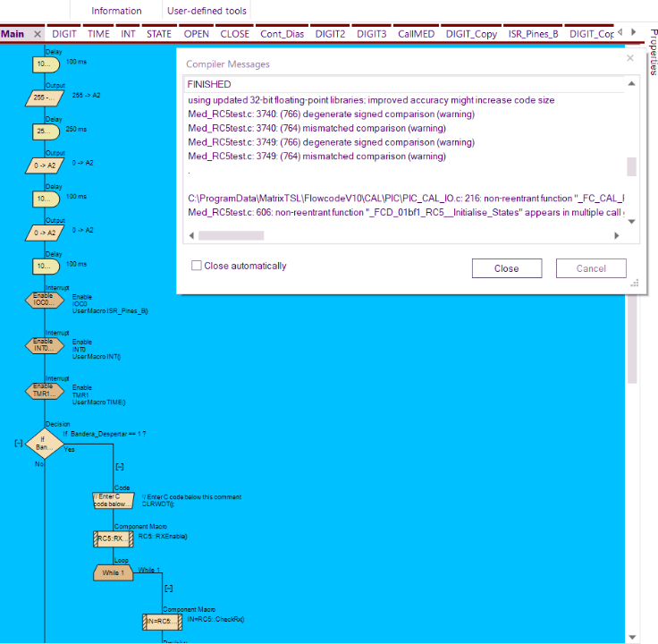
Task: Select the RC5::RXEnable Component Macro icon
Action: coord(114,538)
